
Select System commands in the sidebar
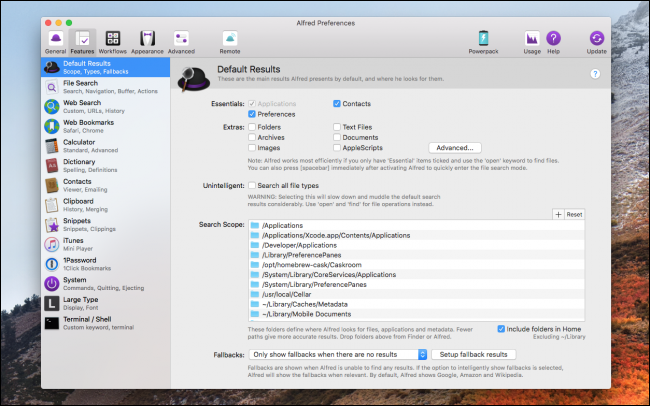[106, 284]
